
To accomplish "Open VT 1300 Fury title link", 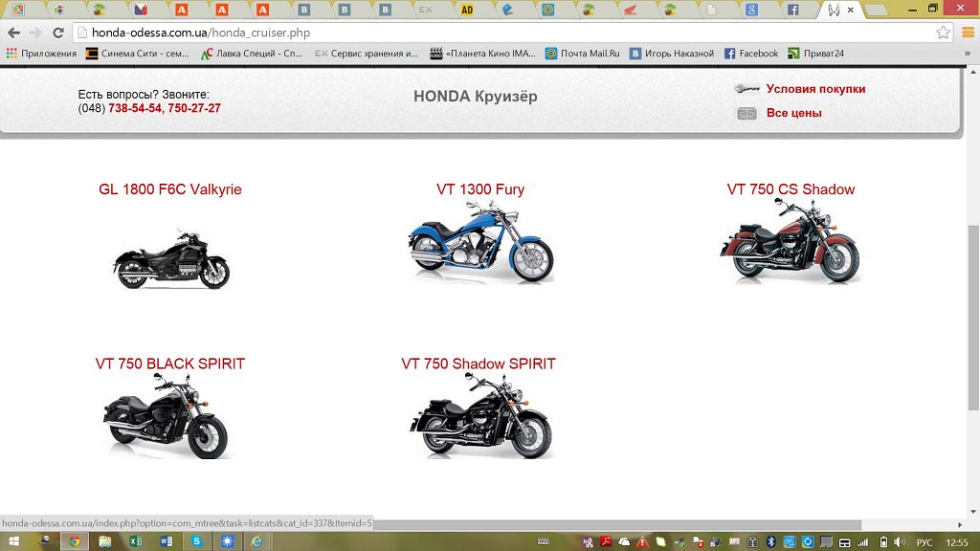I will 480,189.
